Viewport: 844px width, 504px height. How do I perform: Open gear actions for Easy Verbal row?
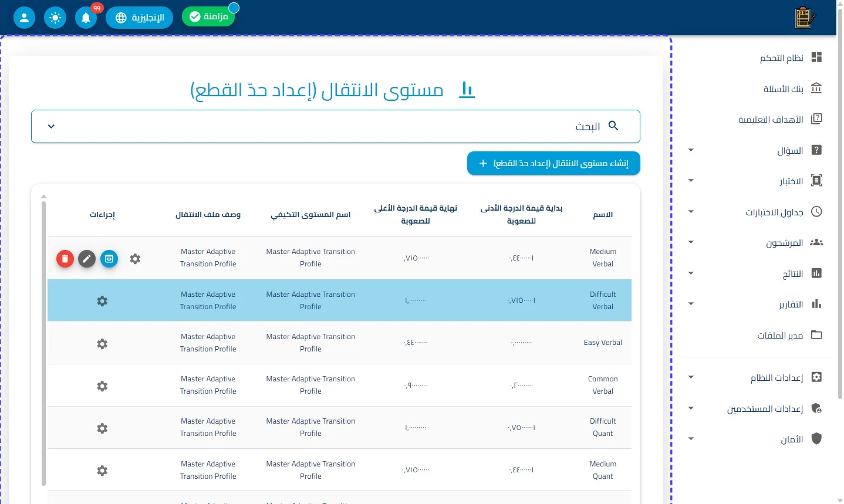[102, 344]
